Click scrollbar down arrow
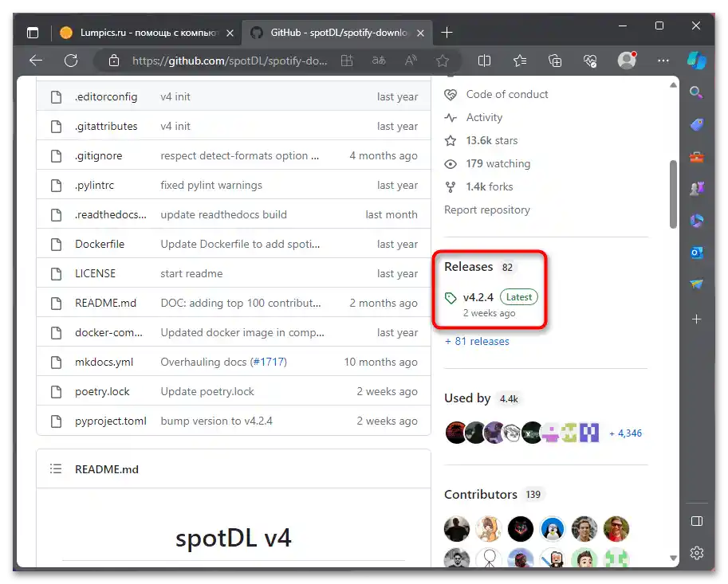Screen dimensions: 728x584 (x=673, y=558)
